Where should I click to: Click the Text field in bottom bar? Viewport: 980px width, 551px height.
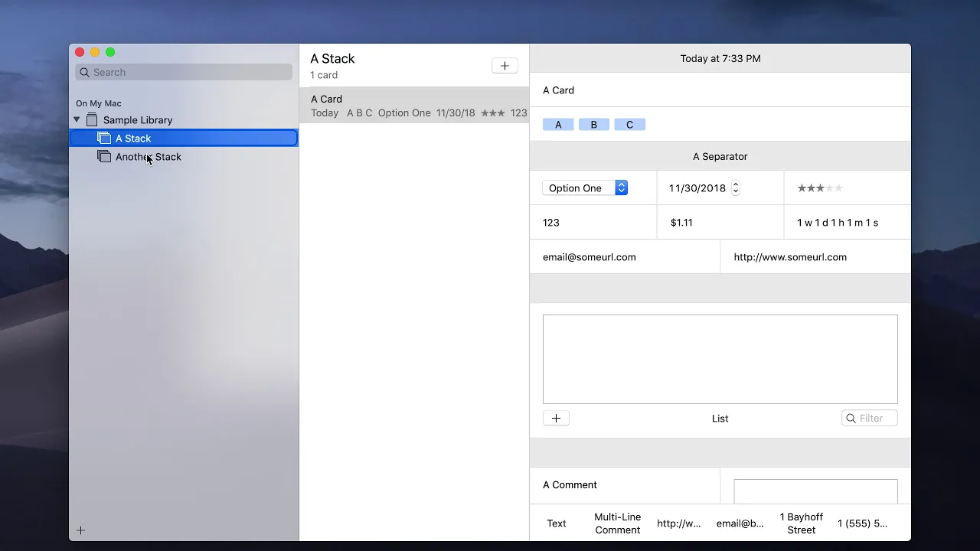[557, 523]
